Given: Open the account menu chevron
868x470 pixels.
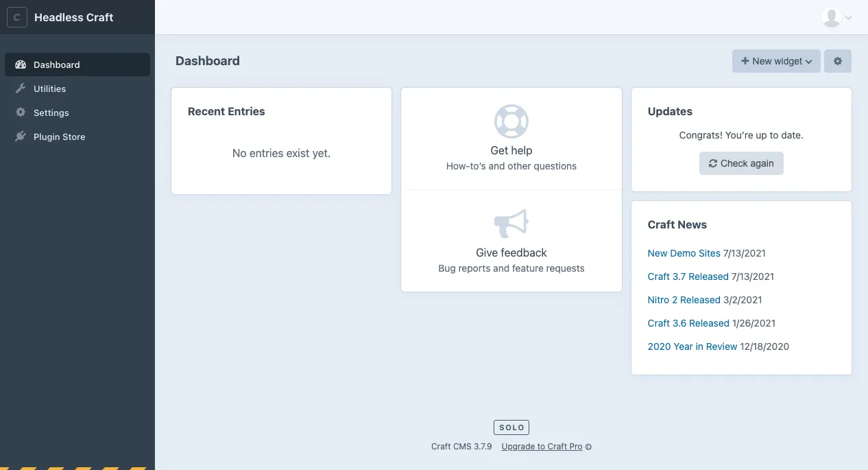Looking at the screenshot, I should [x=849, y=18].
